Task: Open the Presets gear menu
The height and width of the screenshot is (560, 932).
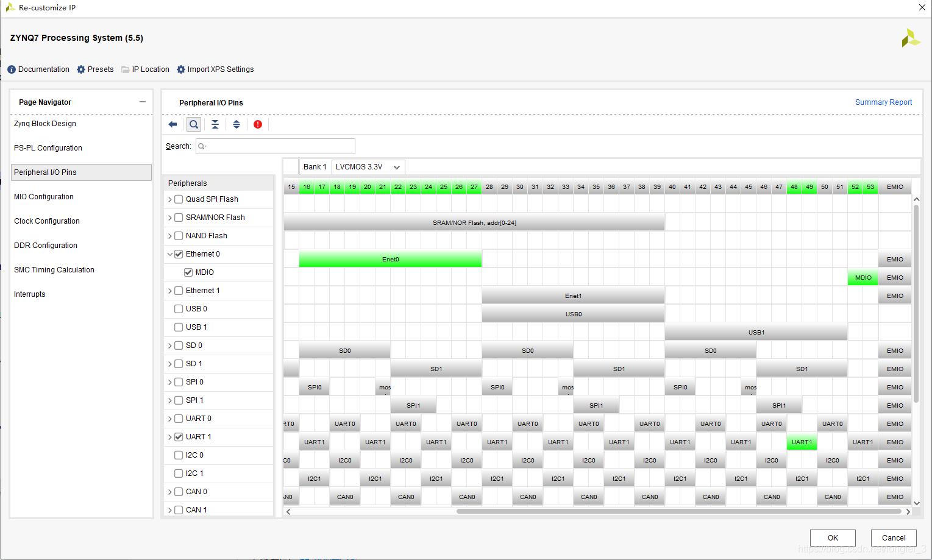Action: (95, 69)
